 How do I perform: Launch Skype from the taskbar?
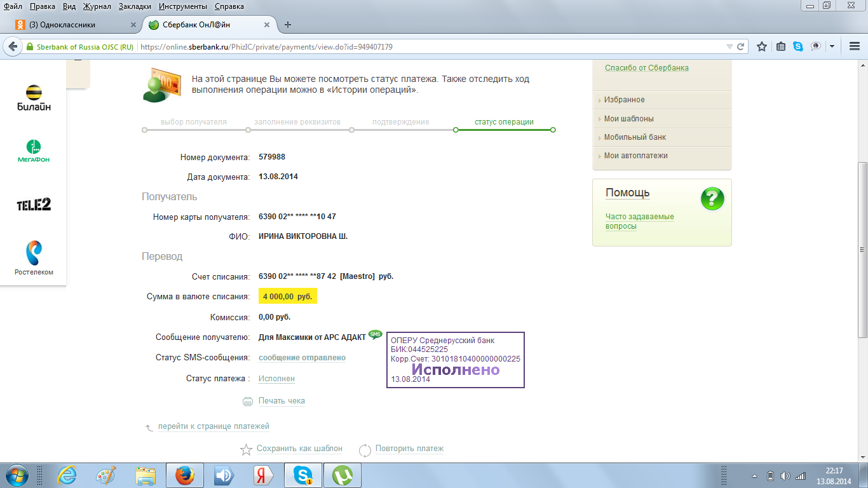303,475
